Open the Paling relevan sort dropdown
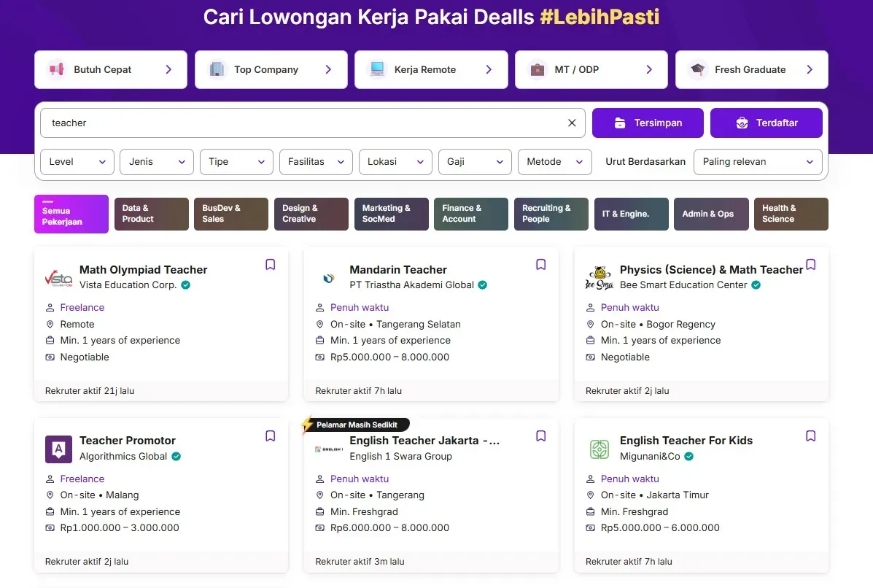Viewport: 873px width, 588px height. 758,162
